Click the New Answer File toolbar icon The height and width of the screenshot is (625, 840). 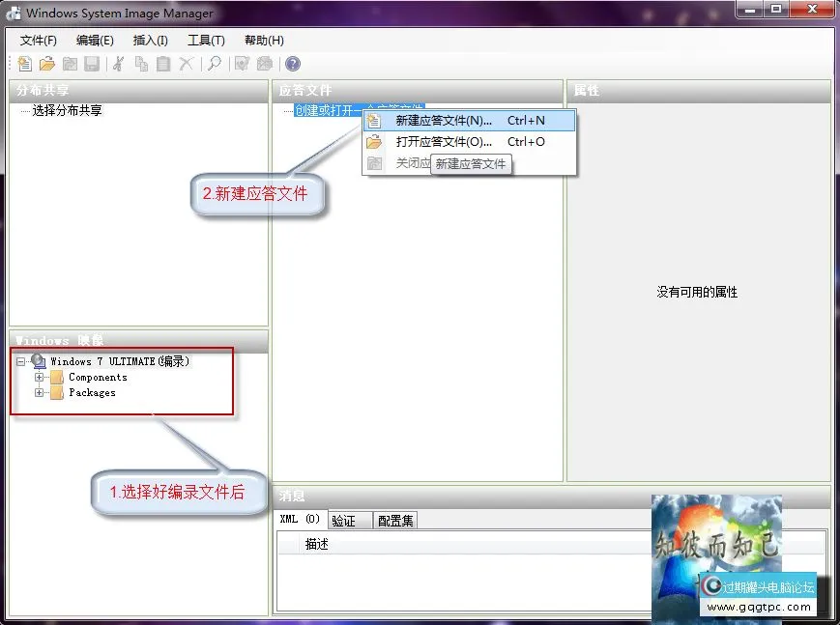(24, 64)
